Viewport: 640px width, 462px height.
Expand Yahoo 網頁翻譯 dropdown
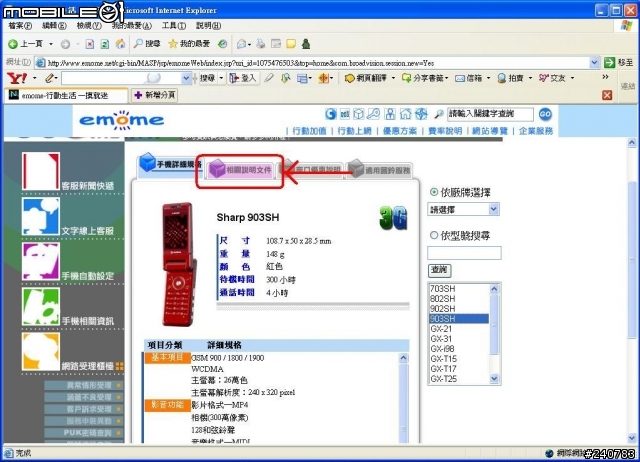393,78
